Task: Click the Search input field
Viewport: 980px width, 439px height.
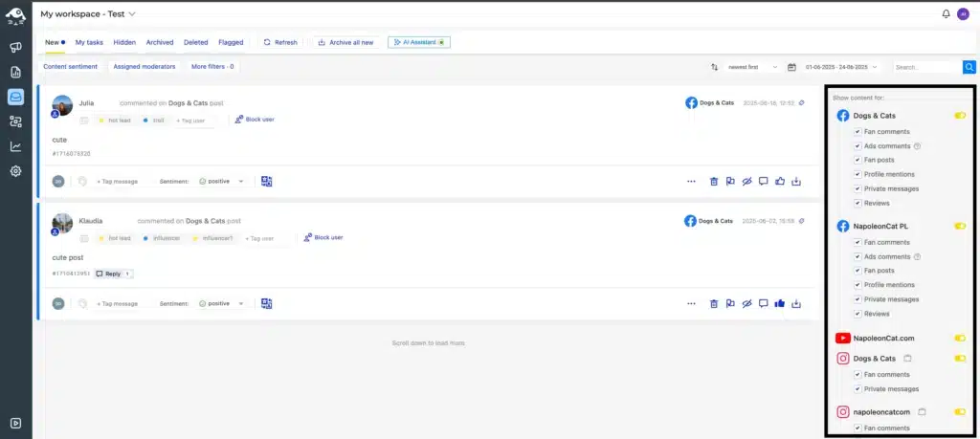Action: [927, 67]
